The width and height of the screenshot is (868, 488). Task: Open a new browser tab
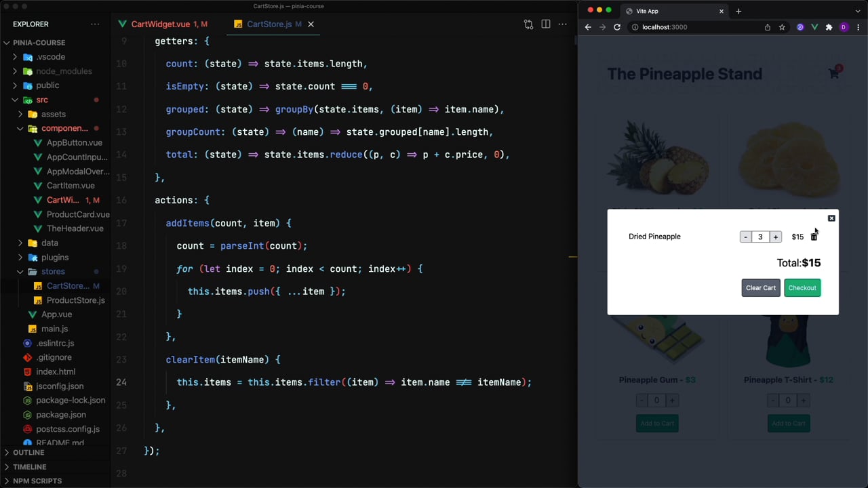[x=738, y=11]
